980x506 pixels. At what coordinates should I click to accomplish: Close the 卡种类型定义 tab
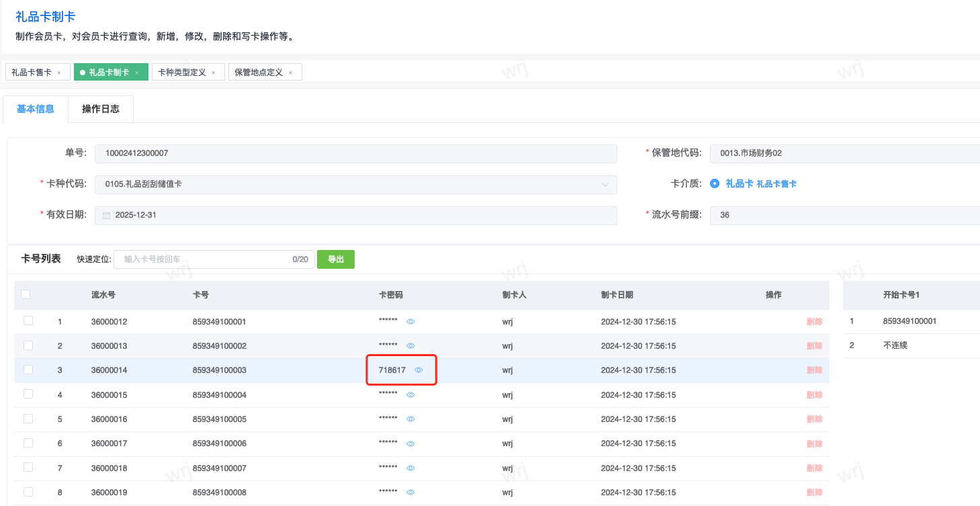pos(214,73)
